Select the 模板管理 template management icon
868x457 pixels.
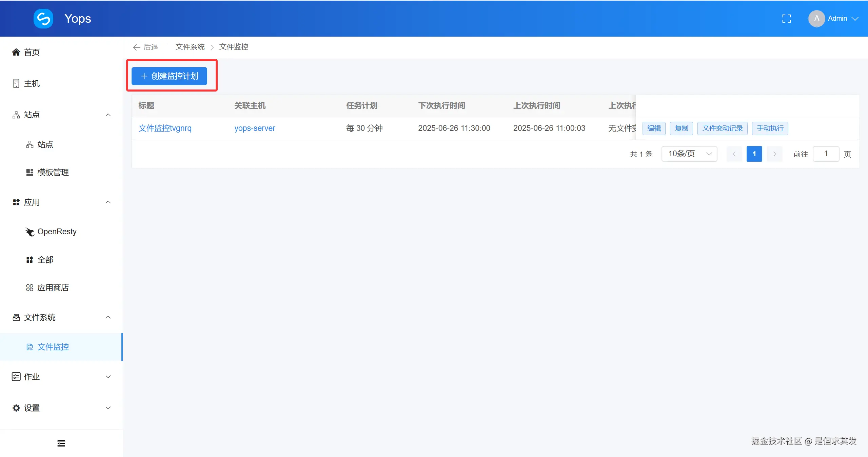[29, 172]
